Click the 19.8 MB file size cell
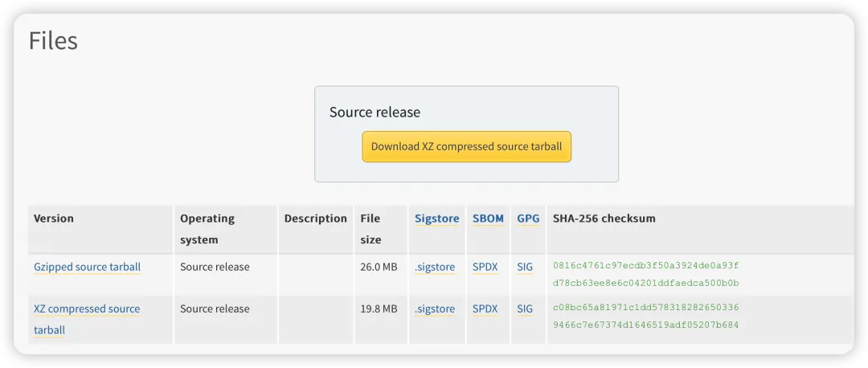This screenshot has width=868, height=368. point(379,309)
